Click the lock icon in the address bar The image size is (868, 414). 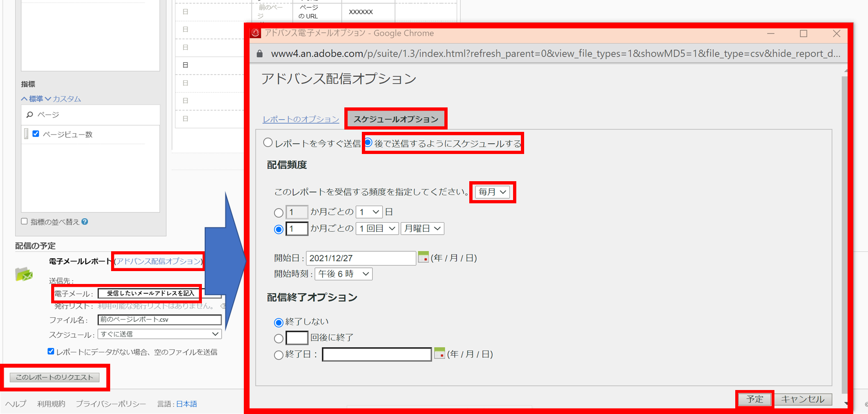click(260, 54)
